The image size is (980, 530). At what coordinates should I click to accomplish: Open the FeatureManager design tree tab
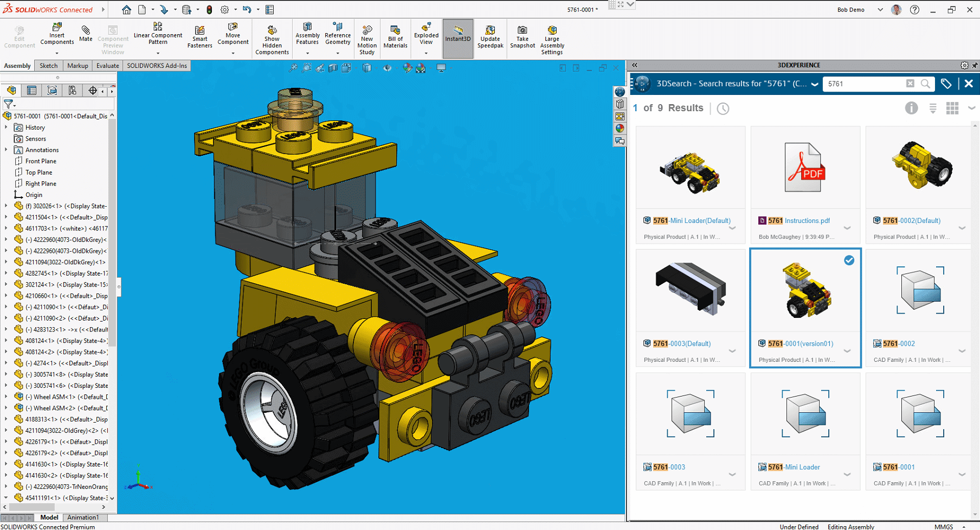click(11, 91)
